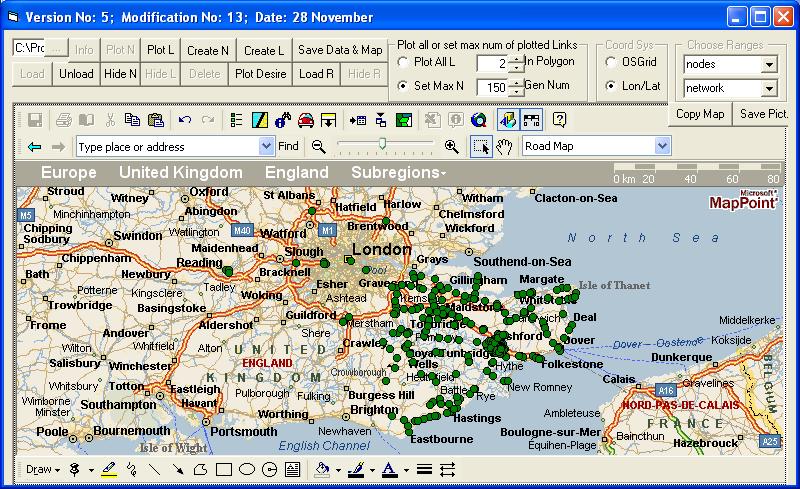Viewport: 800px width, 489px height.
Task: Click the Arrow Style icon
Action: pyautogui.click(x=447, y=470)
